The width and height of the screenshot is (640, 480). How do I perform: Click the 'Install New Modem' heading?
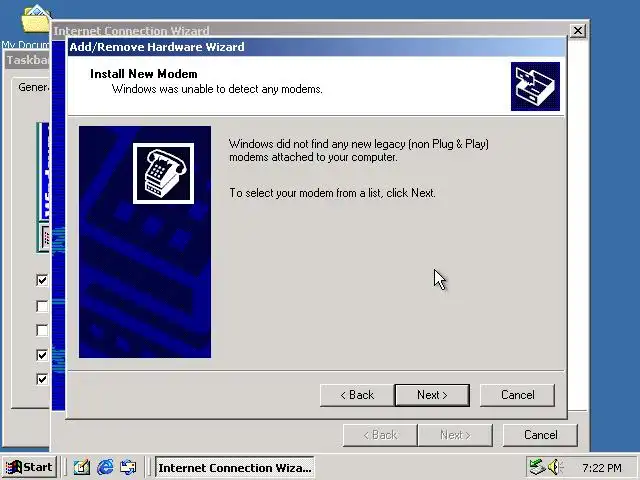click(x=144, y=74)
